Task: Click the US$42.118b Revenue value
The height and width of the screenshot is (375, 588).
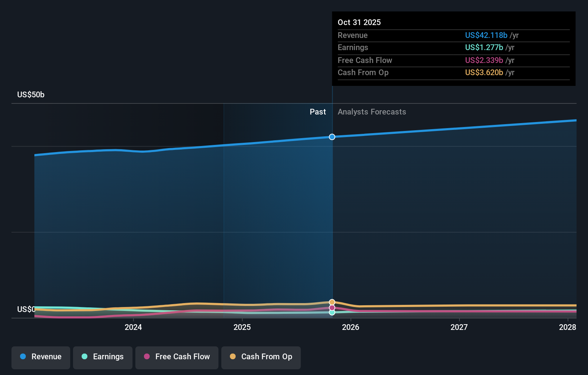Action: pos(486,35)
